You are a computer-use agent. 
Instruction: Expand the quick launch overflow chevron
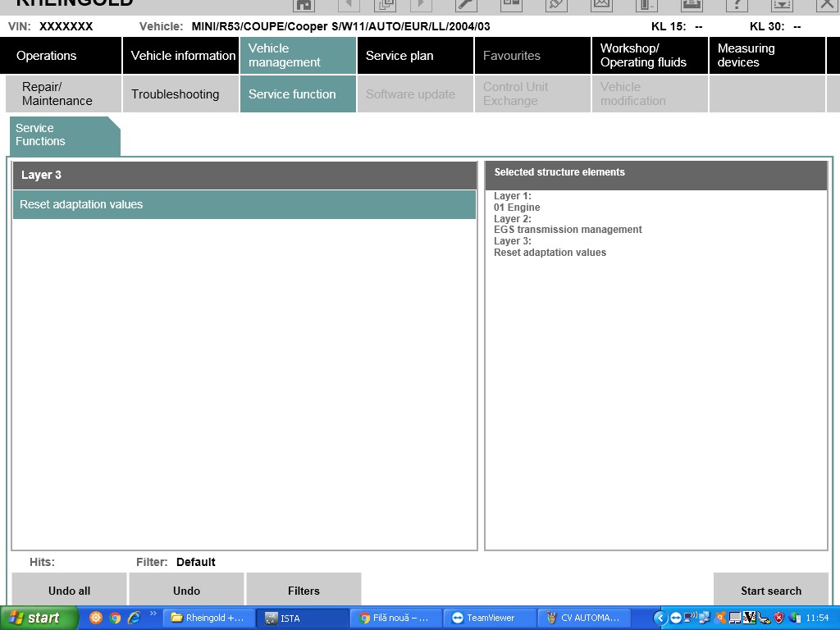(153, 614)
